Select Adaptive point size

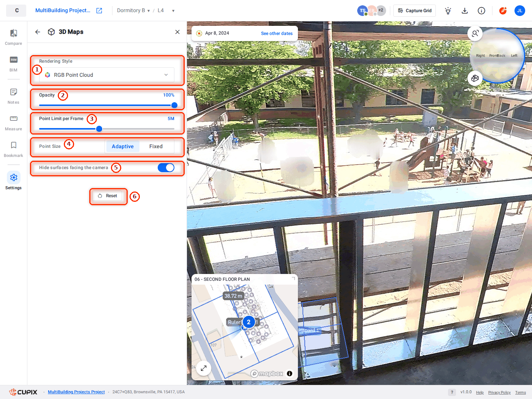(123, 146)
